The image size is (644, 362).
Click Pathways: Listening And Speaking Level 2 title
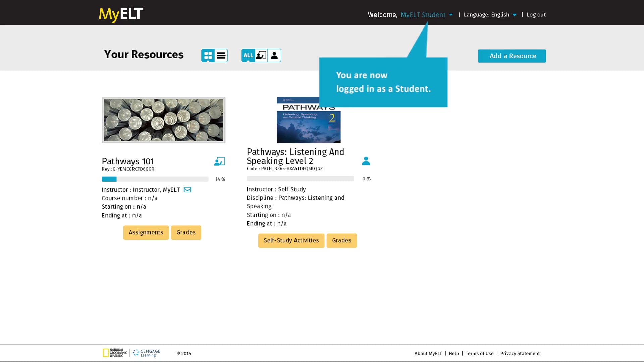tap(296, 156)
